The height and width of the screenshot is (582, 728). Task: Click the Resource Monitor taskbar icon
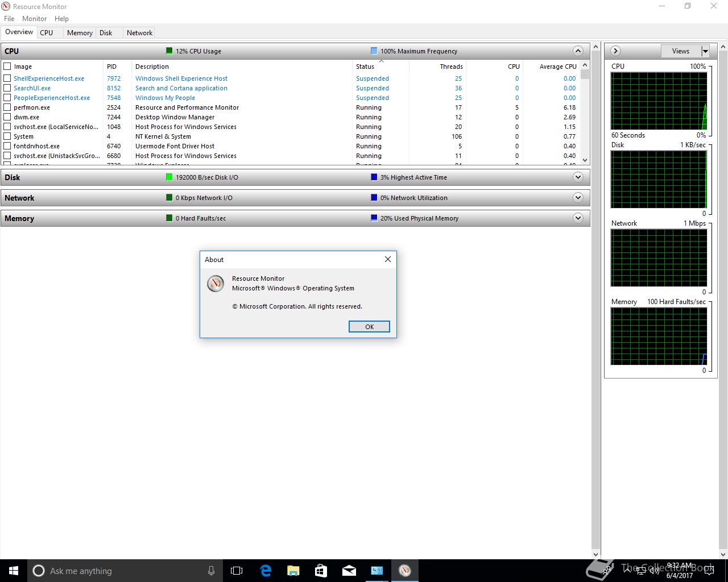(404, 571)
